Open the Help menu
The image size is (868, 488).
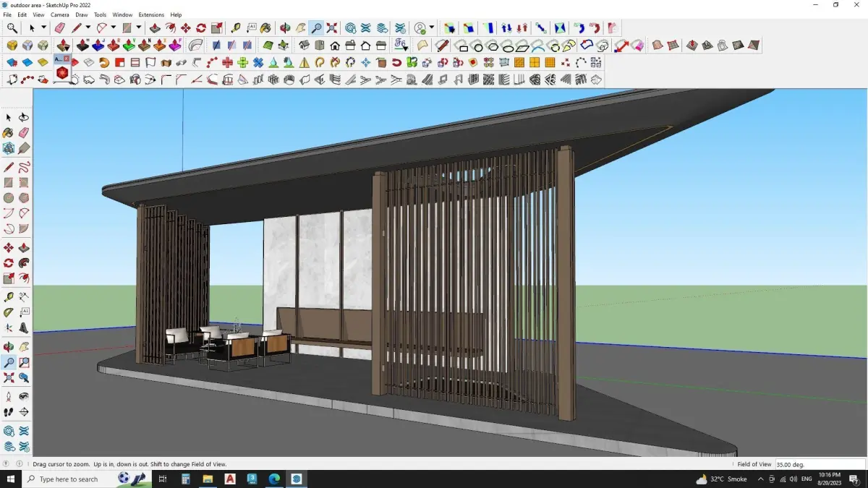pyautogui.click(x=176, y=14)
